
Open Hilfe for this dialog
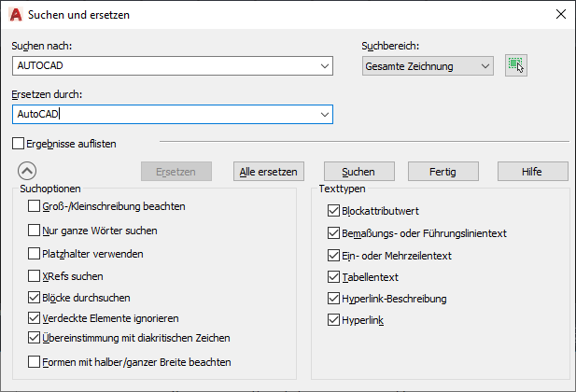(532, 172)
